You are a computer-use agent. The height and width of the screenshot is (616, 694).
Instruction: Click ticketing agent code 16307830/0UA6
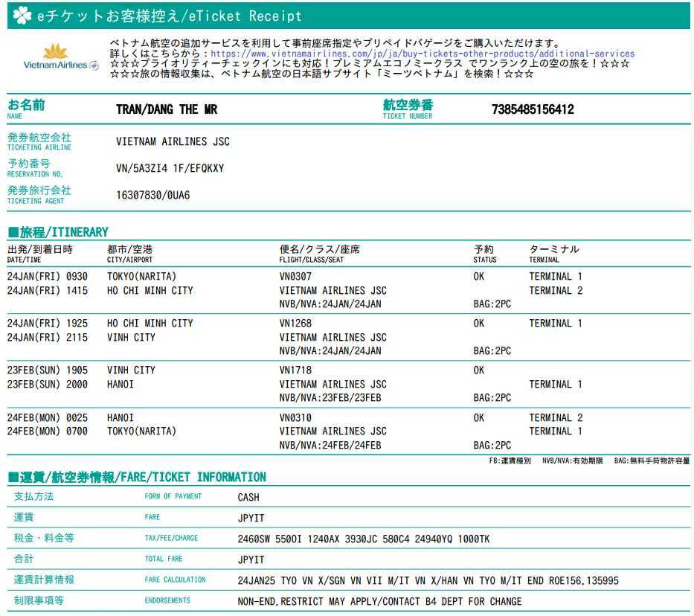point(152,195)
